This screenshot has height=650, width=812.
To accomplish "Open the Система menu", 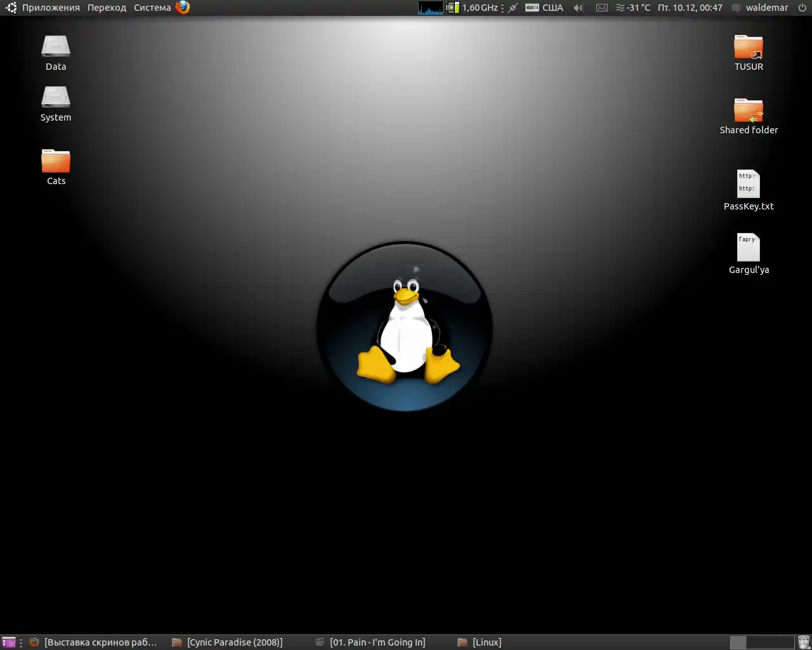I will [x=152, y=8].
